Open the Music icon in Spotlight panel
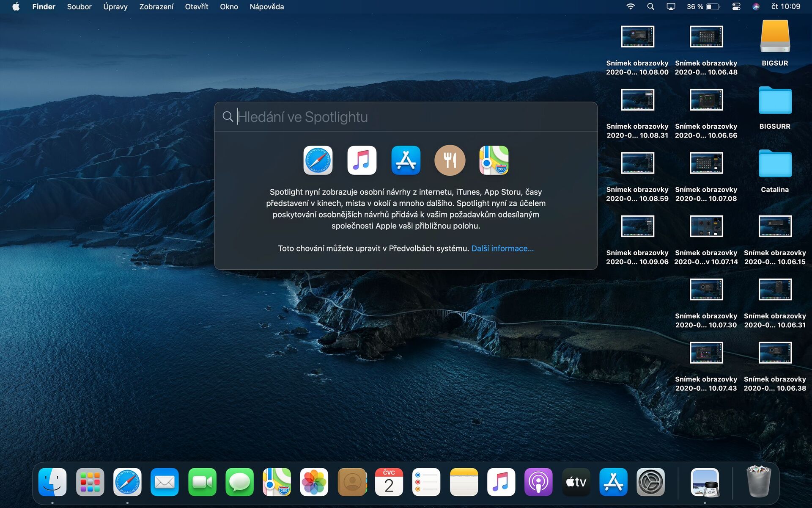The width and height of the screenshot is (812, 508). click(x=362, y=160)
